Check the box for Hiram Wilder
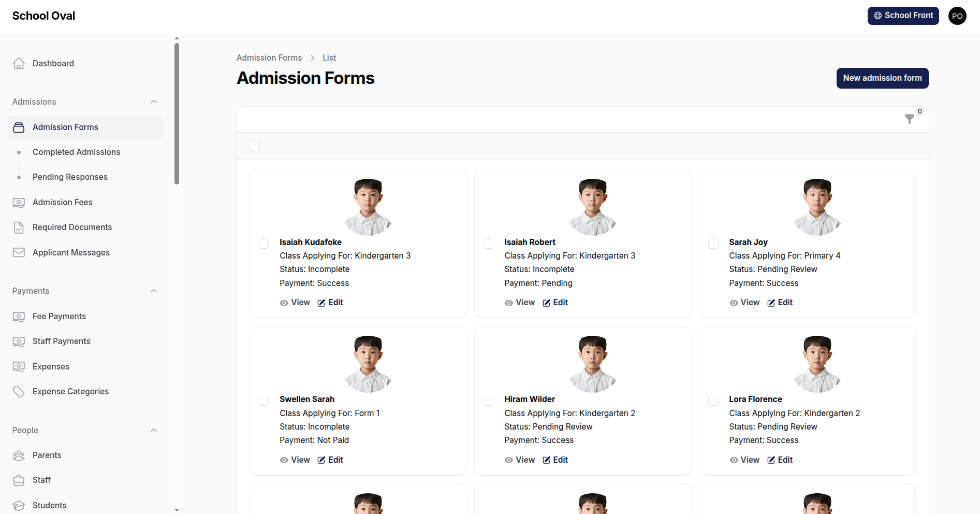 click(x=489, y=401)
